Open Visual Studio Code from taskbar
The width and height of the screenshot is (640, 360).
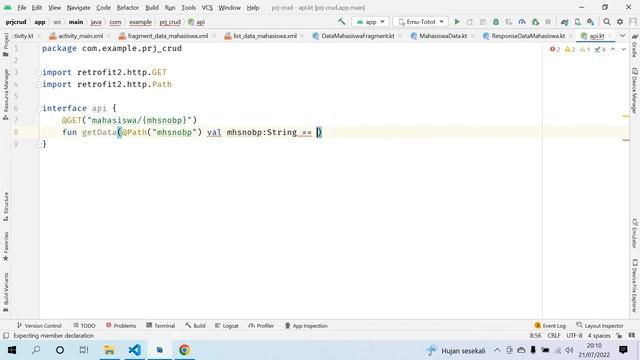point(135,350)
